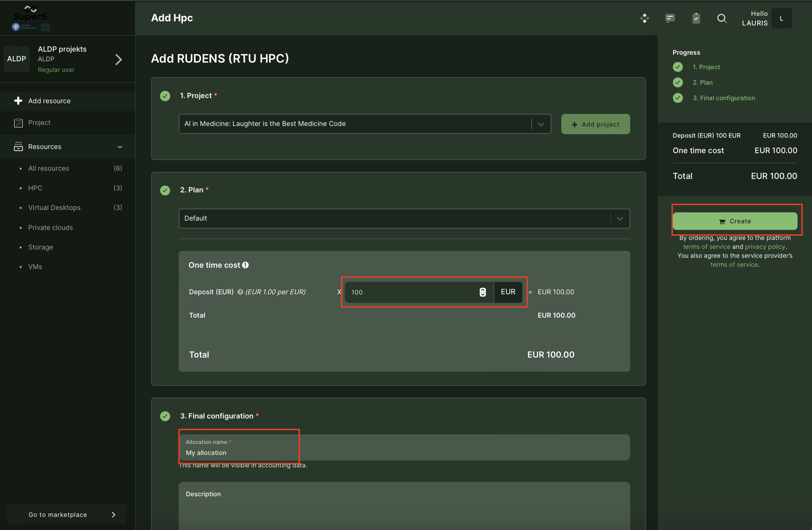
Task: Toggle the ALDP project sidebar expander
Action: coord(118,59)
